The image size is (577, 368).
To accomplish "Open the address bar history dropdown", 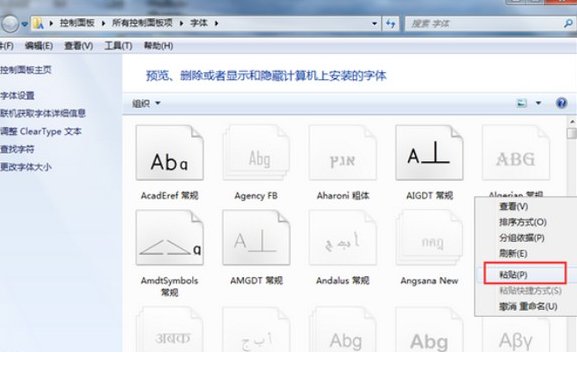I will coord(374,24).
